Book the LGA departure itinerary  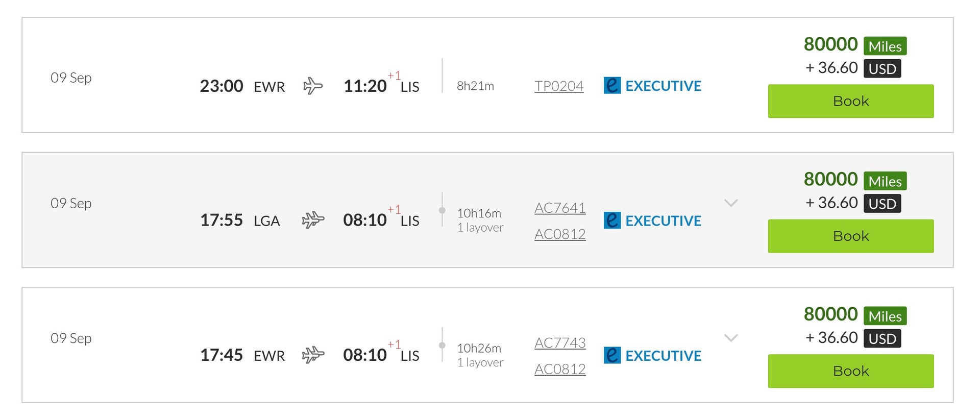[x=850, y=235]
